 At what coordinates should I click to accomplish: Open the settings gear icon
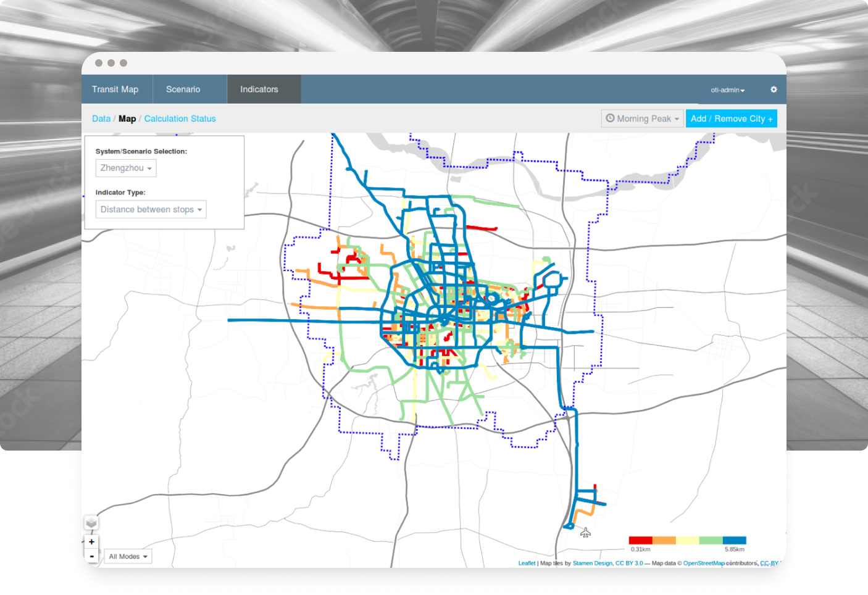click(774, 89)
